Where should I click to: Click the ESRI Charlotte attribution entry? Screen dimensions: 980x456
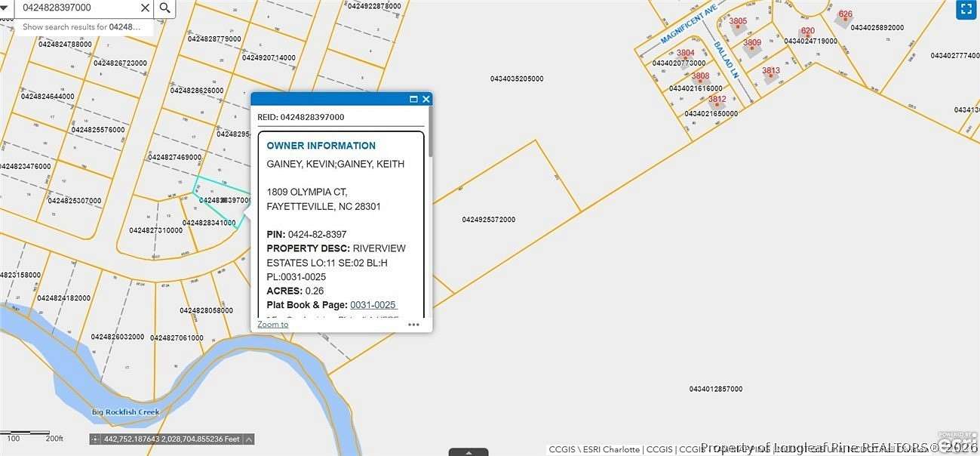pyautogui.click(x=609, y=448)
